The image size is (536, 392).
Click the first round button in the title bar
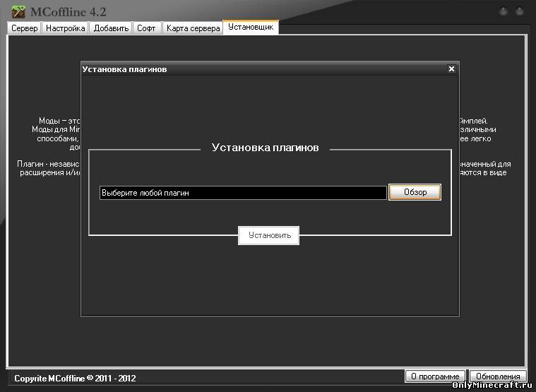(503, 12)
